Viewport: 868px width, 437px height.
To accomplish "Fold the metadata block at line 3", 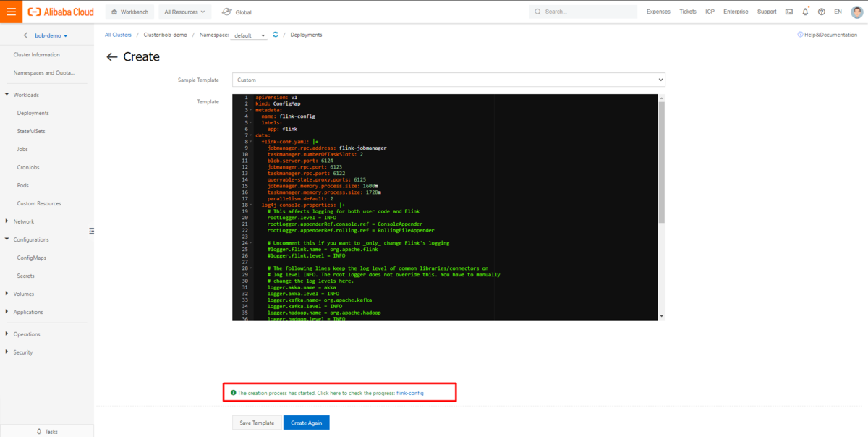I will (251, 110).
